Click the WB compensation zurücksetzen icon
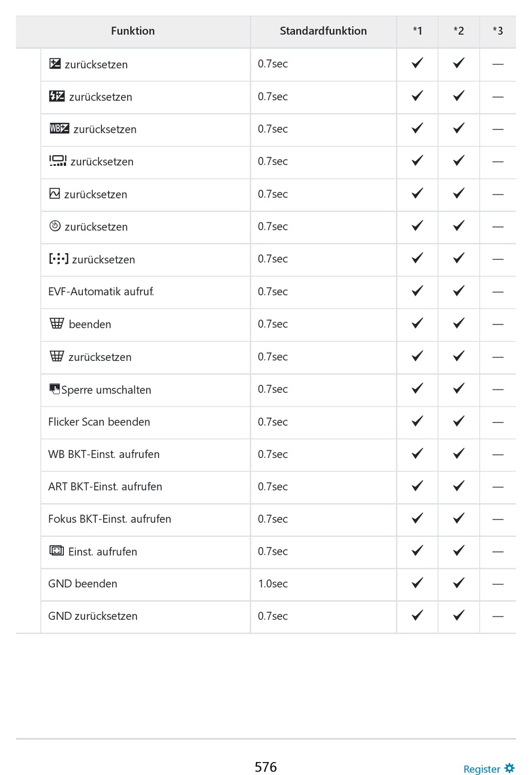 pos(59,128)
